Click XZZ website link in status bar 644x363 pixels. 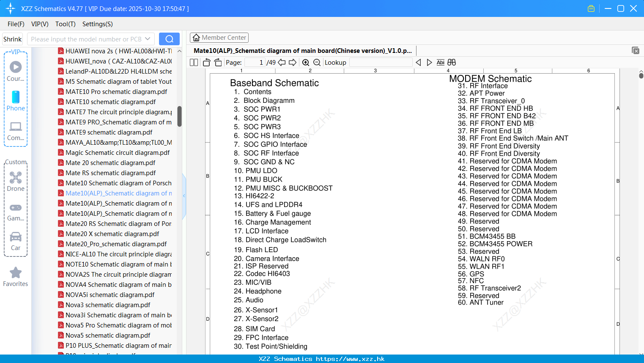(x=350, y=359)
